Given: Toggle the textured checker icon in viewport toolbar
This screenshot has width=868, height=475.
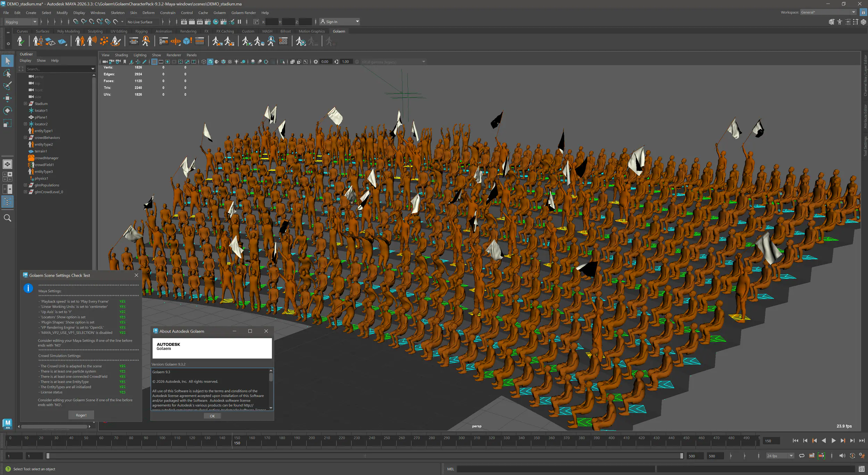Looking at the screenshot, I should coord(230,62).
